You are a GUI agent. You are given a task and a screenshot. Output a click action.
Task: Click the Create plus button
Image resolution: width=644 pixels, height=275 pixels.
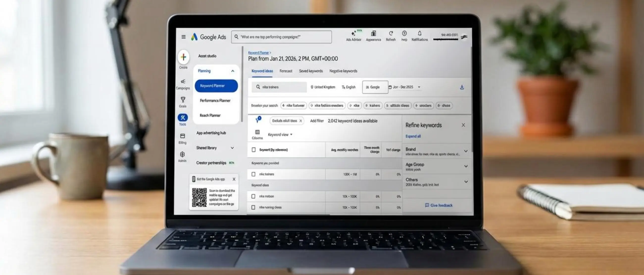coord(183,57)
